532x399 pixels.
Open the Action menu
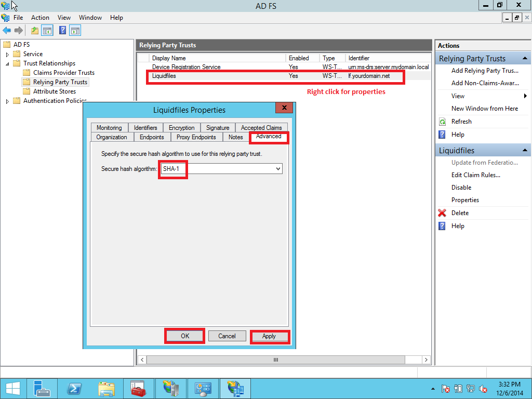click(x=40, y=17)
